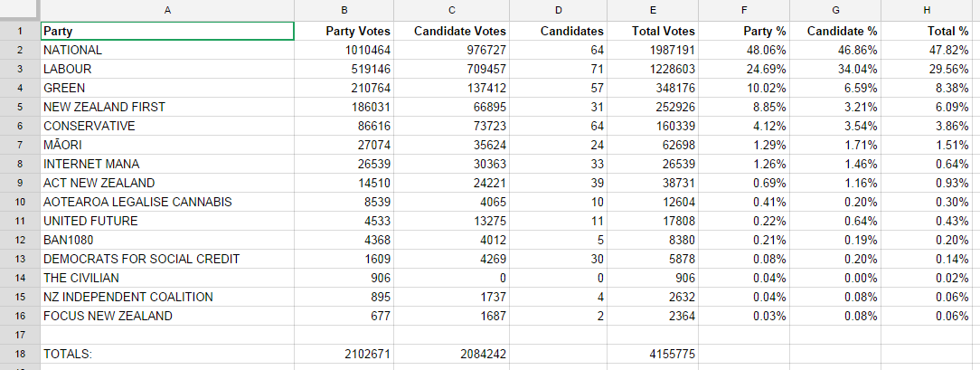Select the total votes sum 4155775

coord(654,355)
